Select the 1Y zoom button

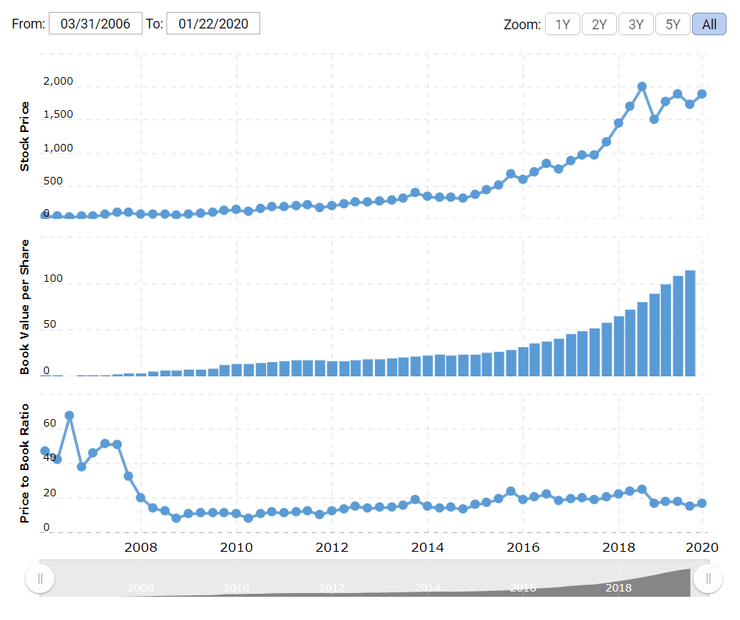pos(562,24)
